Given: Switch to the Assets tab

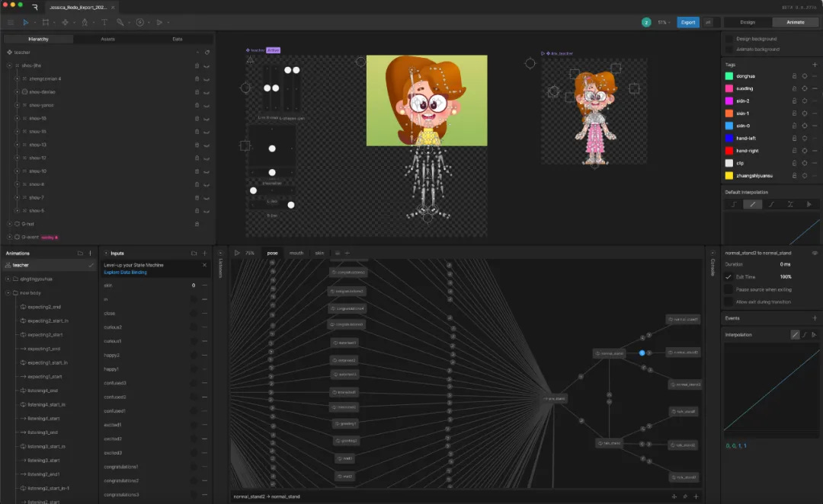Looking at the screenshot, I should [x=107, y=39].
